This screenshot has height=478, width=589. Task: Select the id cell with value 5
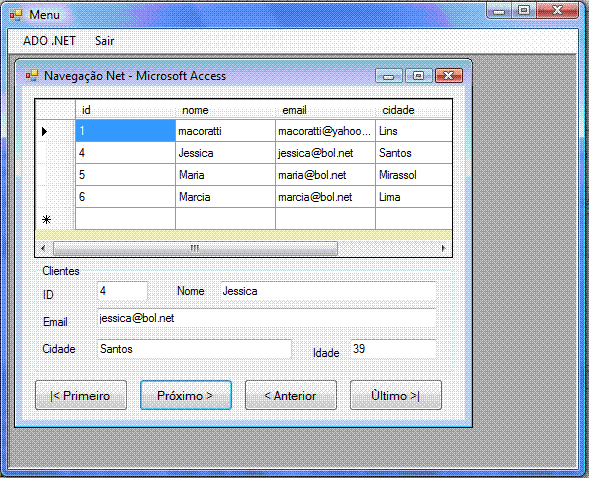coord(125,175)
